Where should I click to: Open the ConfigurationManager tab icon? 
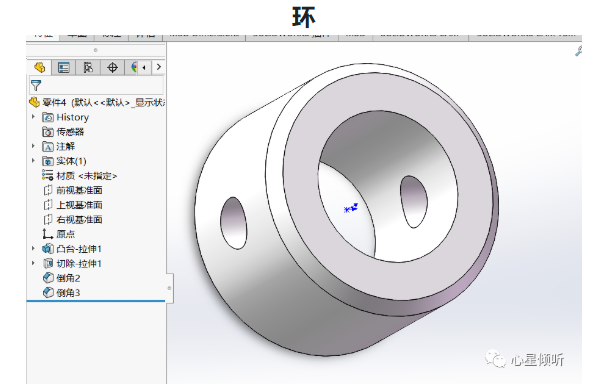tap(88, 68)
